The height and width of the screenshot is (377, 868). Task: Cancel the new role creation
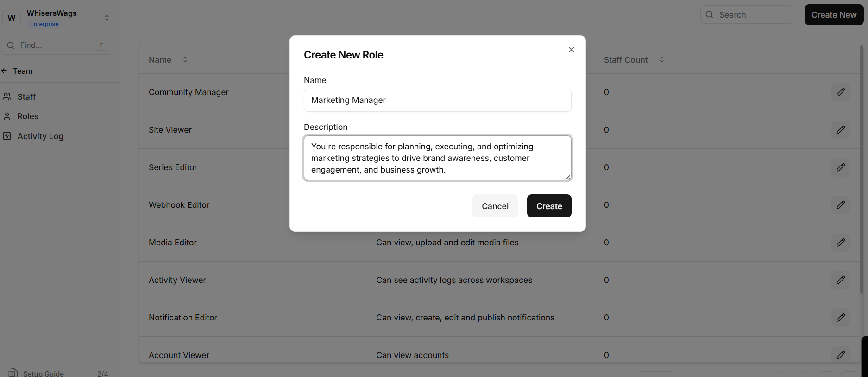point(495,206)
